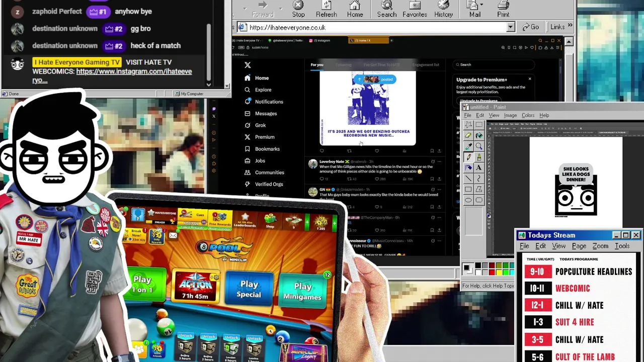Open the Paint File menu
The image size is (644, 362).
pos(467,115)
